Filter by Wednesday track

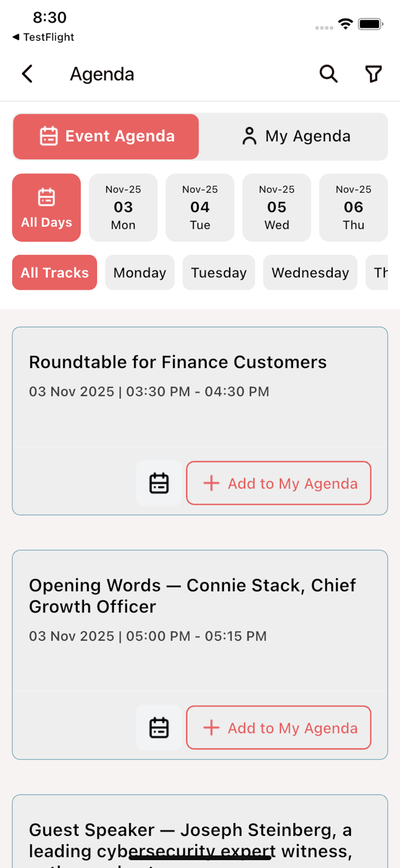(x=310, y=273)
